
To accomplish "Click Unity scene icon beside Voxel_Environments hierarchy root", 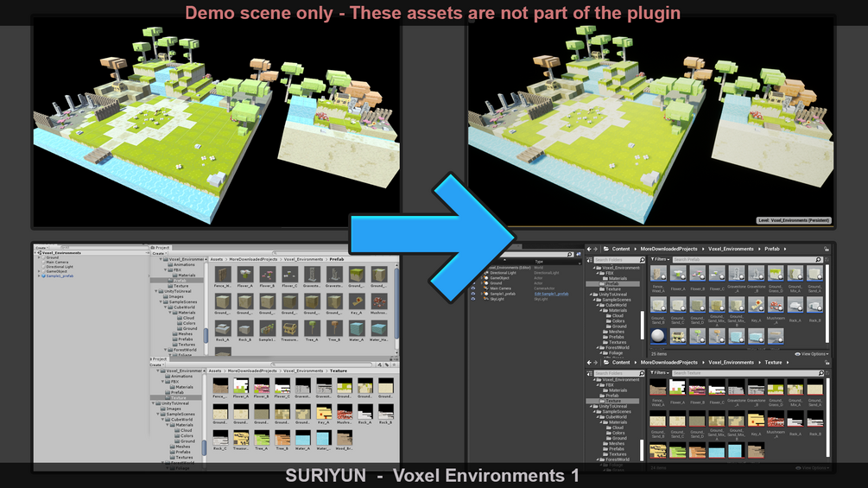I will (40, 253).
